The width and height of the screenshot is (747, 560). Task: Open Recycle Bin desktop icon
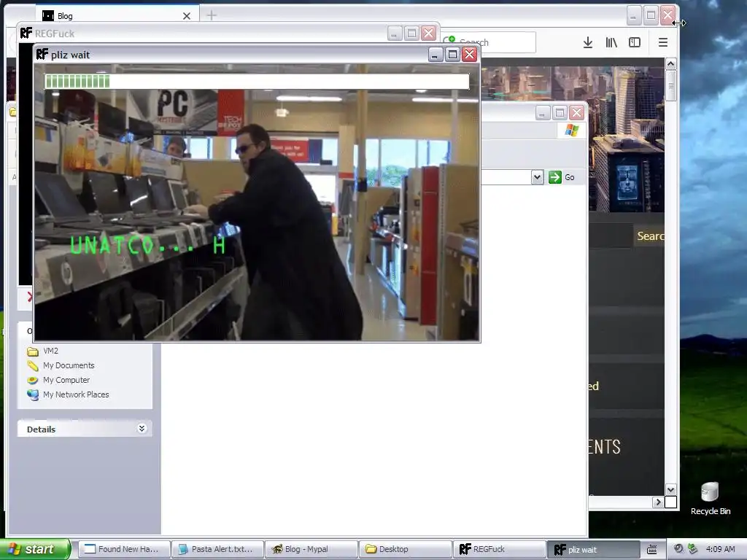tap(711, 499)
